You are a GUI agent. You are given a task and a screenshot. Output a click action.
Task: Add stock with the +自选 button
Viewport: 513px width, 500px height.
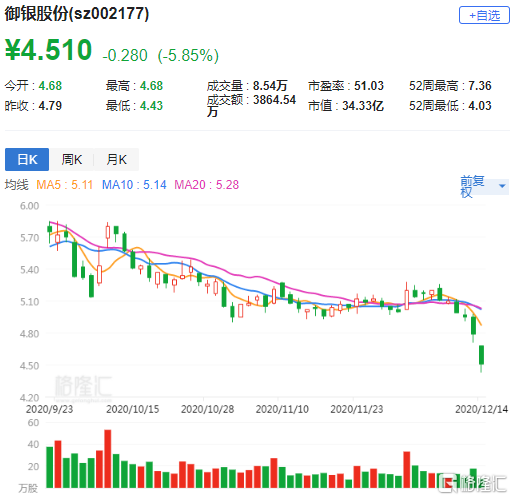(484, 15)
